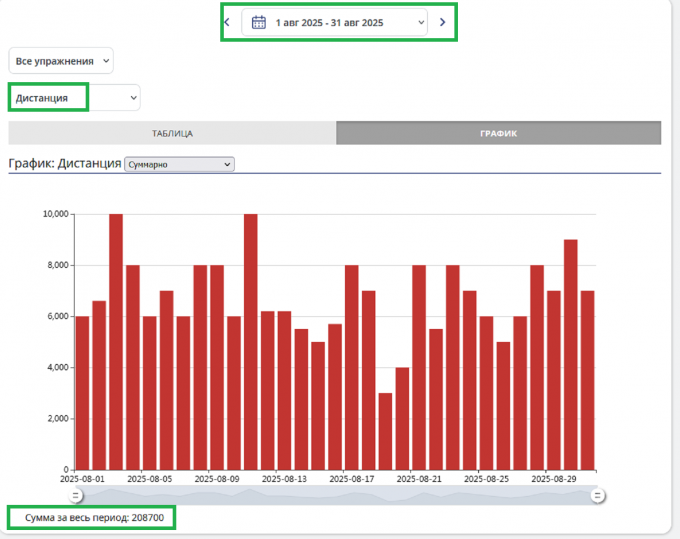Expand the date range chevron
The width and height of the screenshot is (680, 539).
coord(420,21)
